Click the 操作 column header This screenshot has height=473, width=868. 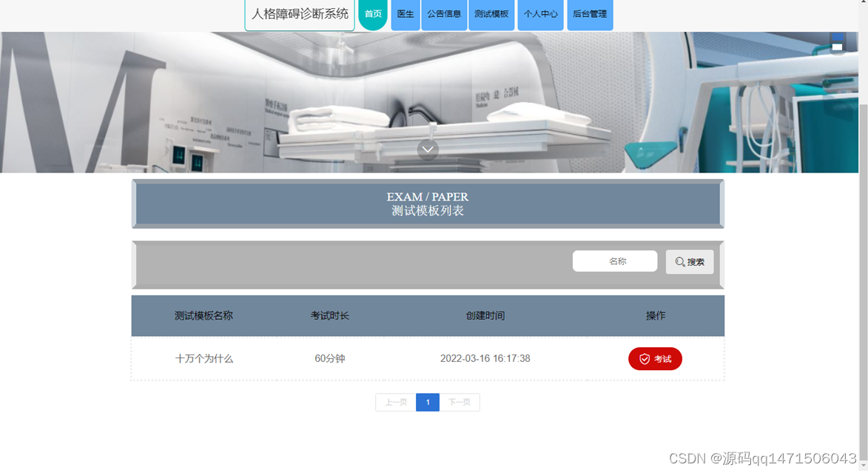656,315
